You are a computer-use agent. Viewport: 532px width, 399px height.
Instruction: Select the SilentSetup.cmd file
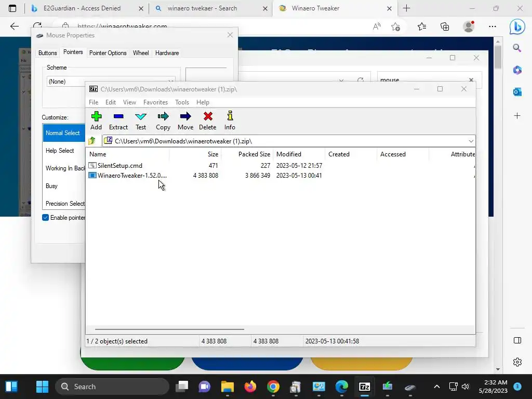click(120, 166)
